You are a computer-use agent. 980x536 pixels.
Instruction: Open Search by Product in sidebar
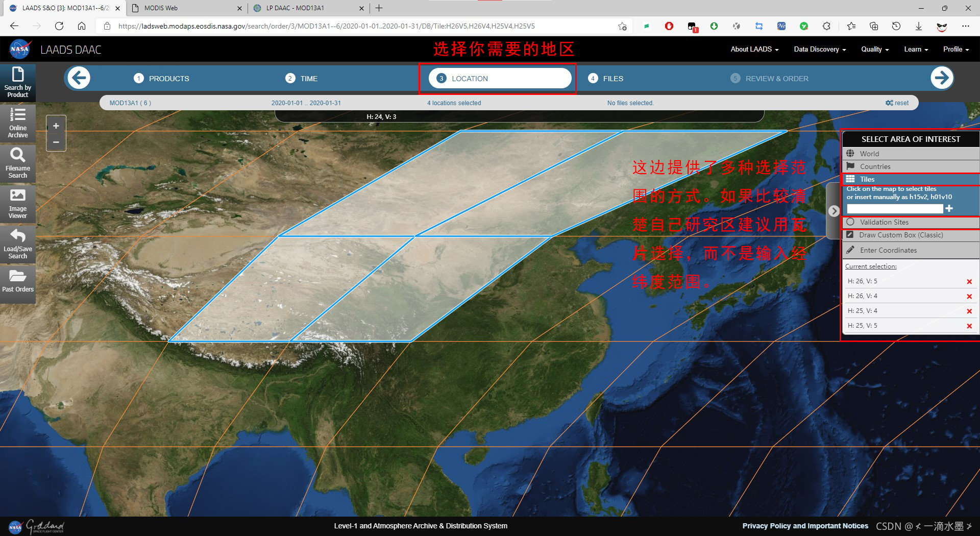pos(18,82)
